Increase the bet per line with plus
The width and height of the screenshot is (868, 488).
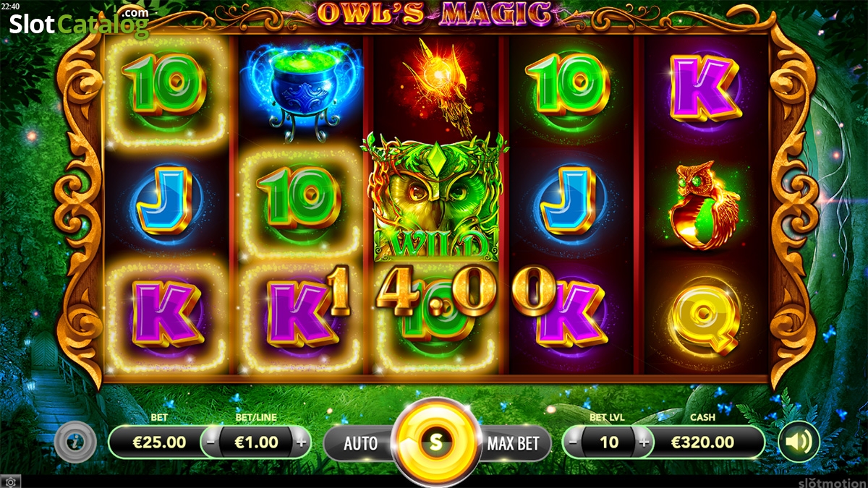click(x=302, y=442)
